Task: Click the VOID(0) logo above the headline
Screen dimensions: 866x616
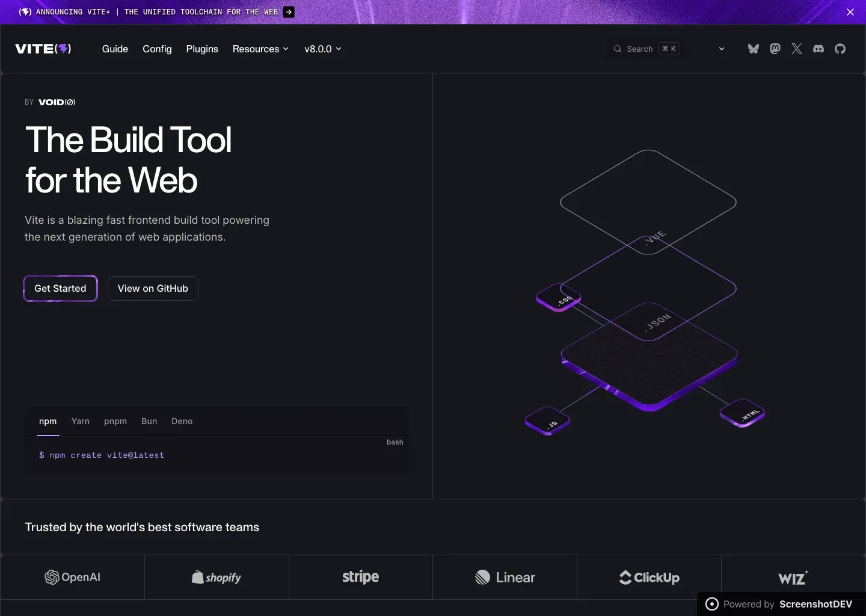Action: tap(57, 102)
